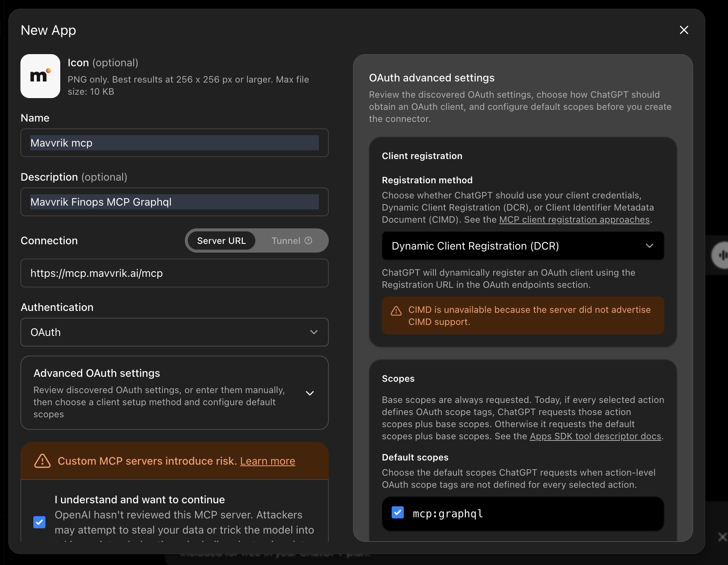Select the Server URL connection tab
Viewport: 728px width, 565px height.
click(222, 241)
